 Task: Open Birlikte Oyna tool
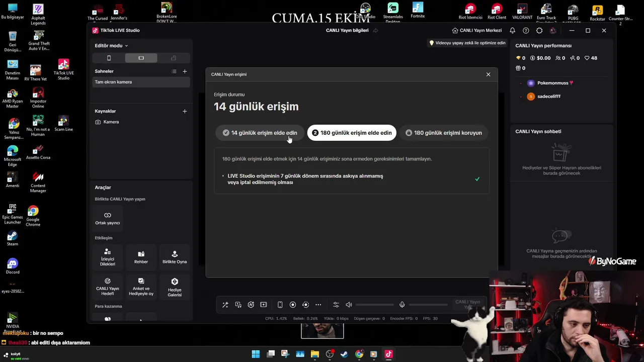[x=175, y=257]
